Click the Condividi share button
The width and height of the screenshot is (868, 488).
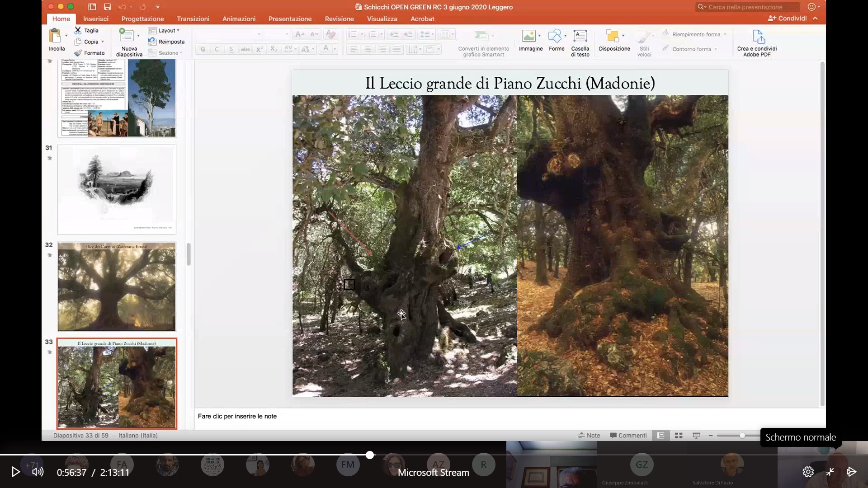788,19
